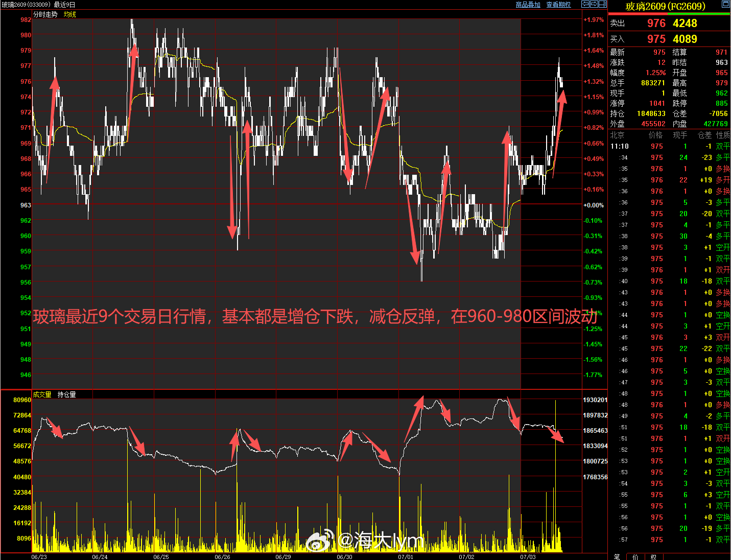Screen dimensions: 731x560
Task: Click the 买入 price 975 in quote header
Action: (x=656, y=39)
